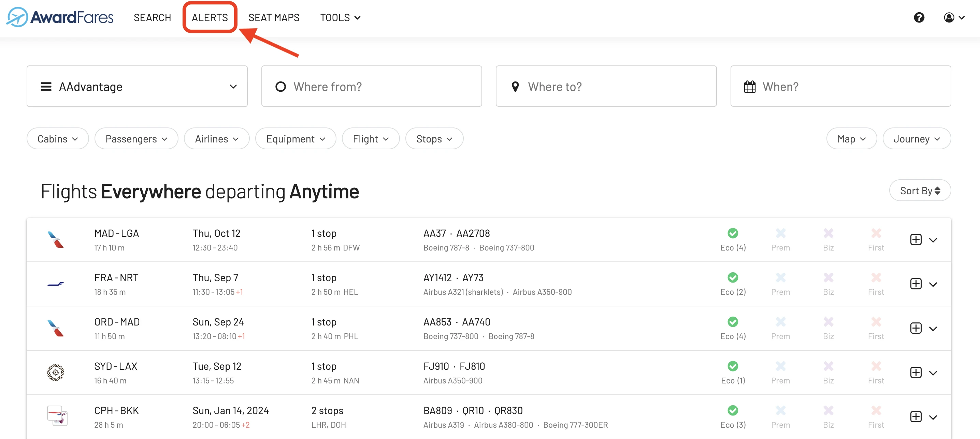Click Prem unavailable X on SYD-LAX row

781,366
